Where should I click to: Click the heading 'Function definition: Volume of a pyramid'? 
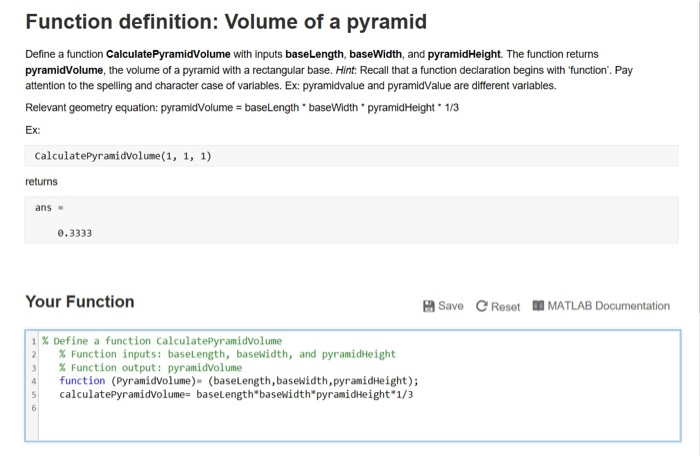pyautogui.click(x=226, y=22)
